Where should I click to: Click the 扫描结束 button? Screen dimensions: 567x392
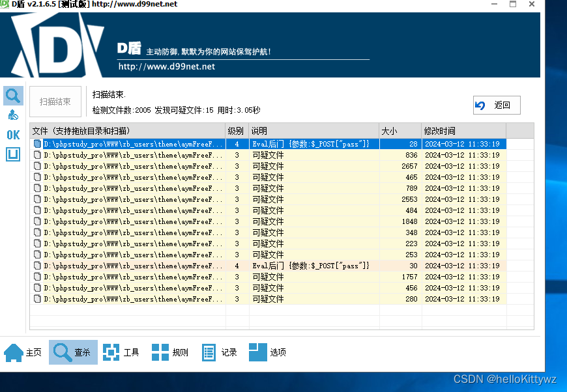point(55,102)
